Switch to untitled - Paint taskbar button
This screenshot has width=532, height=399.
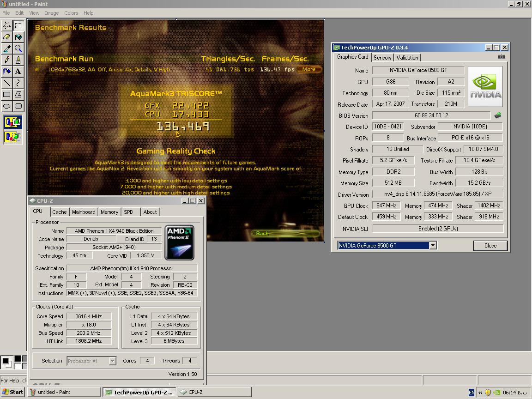[64, 392]
